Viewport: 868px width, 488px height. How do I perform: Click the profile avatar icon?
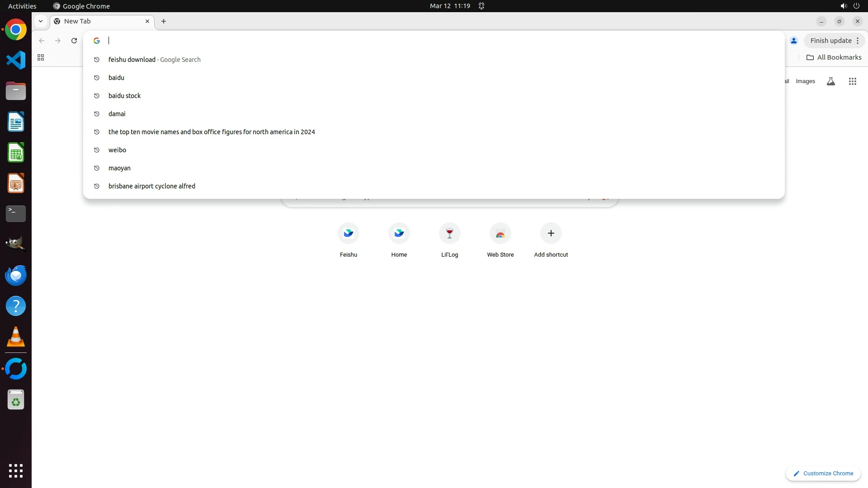[x=793, y=41]
